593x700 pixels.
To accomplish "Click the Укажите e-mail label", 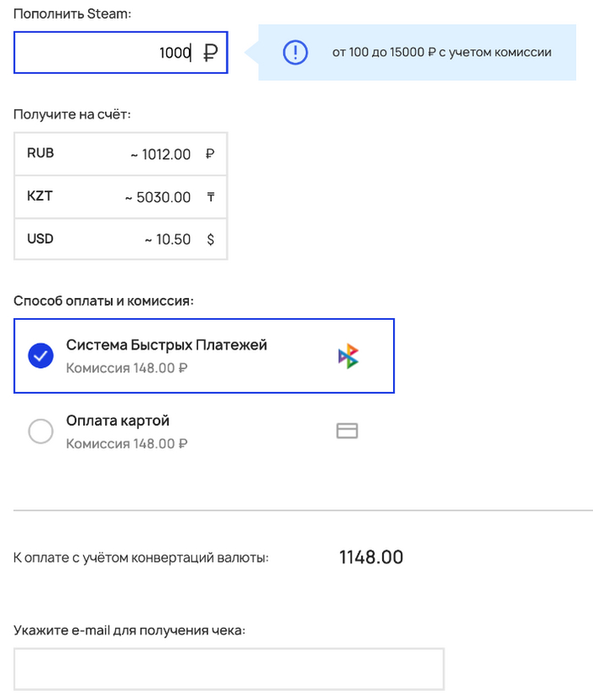I will (130, 630).
